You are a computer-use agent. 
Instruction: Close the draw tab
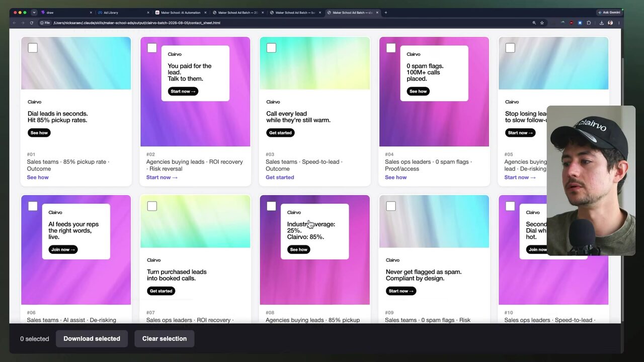point(91,13)
